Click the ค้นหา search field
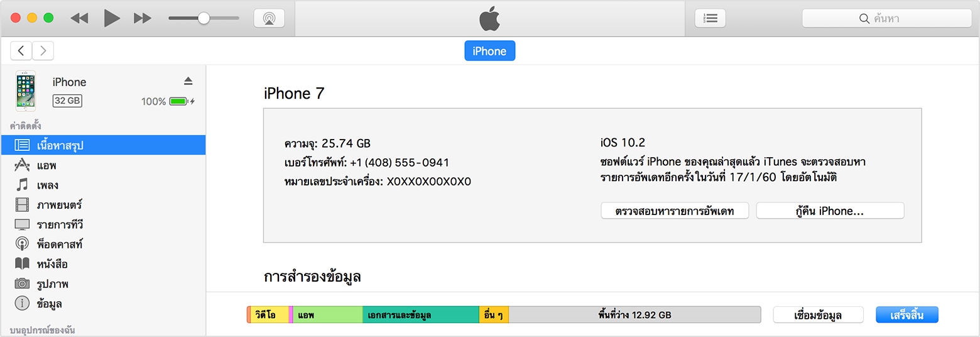The width and height of the screenshot is (980, 337). (x=886, y=19)
